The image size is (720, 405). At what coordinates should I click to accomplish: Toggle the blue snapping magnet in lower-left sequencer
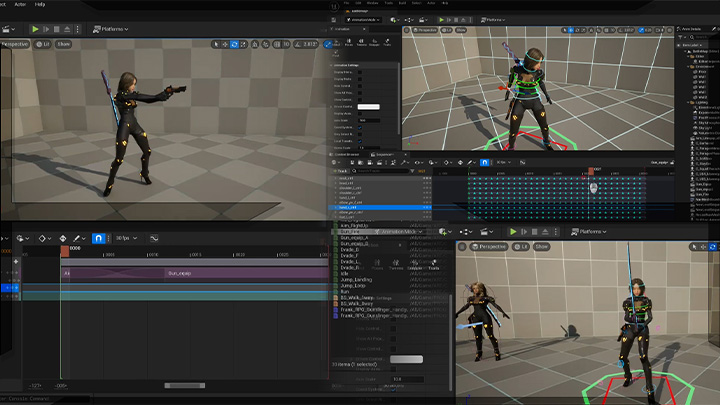98,238
